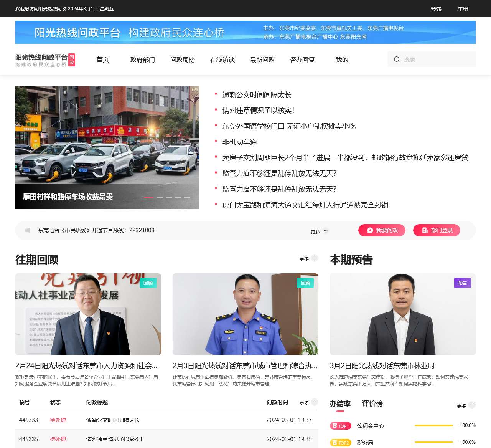The width and height of the screenshot is (491, 448).
Task: Click the search input field
Action: point(432,59)
